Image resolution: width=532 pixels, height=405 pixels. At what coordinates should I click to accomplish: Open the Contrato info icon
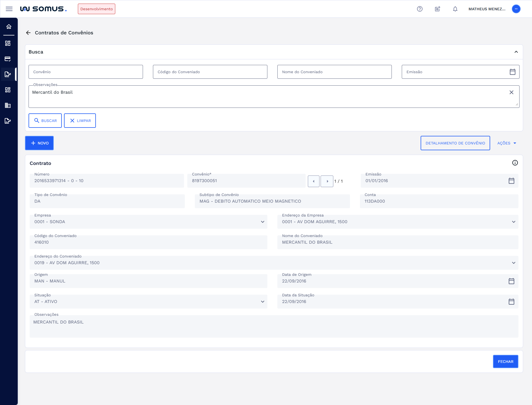(x=515, y=163)
